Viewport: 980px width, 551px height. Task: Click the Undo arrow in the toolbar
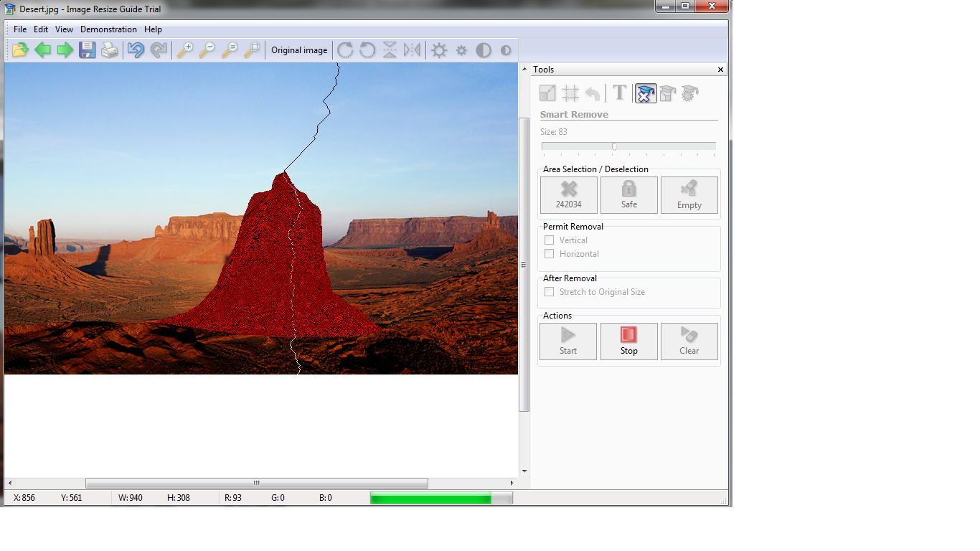[136, 50]
